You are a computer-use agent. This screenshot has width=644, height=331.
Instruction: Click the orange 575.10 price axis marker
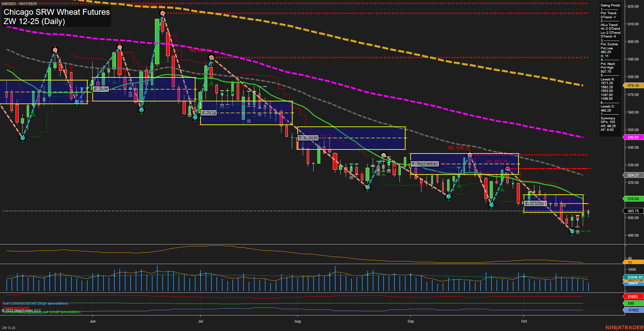[633, 86]
